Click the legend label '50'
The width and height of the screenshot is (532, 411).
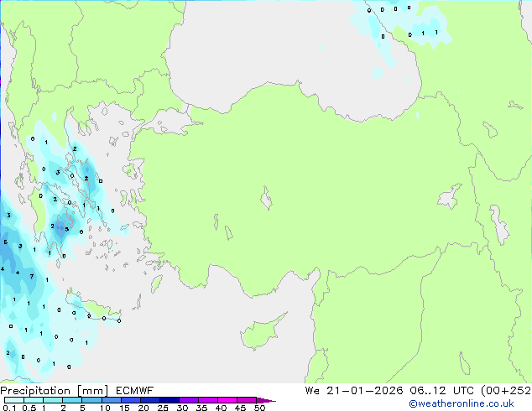coord(259,408)
